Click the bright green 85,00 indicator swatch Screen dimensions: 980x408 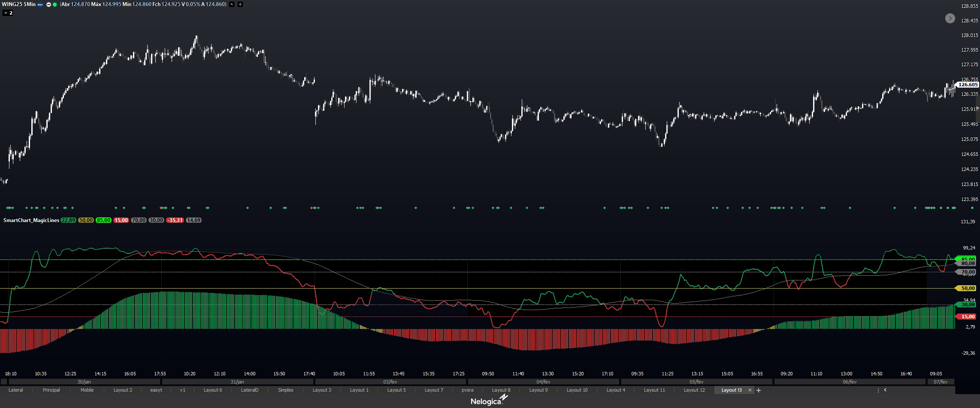[103, 220]
